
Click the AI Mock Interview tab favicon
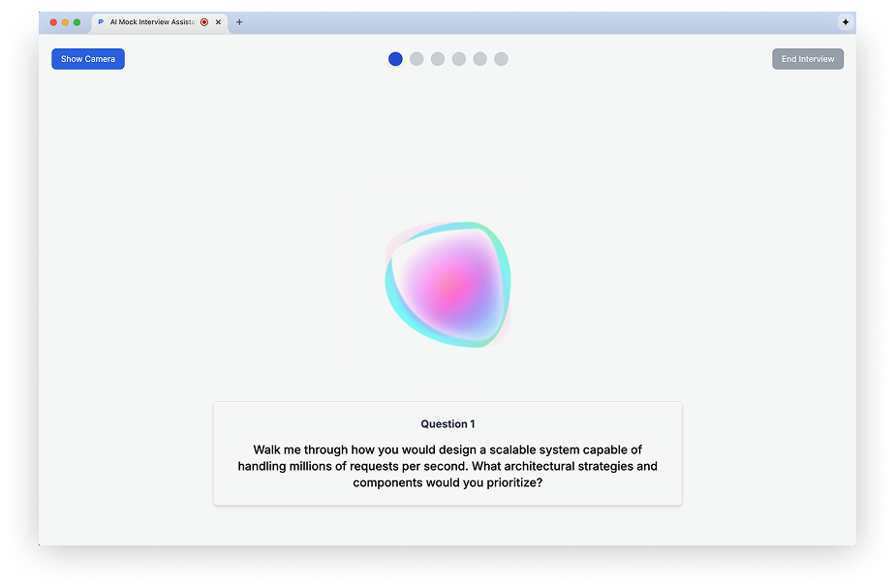101,22
